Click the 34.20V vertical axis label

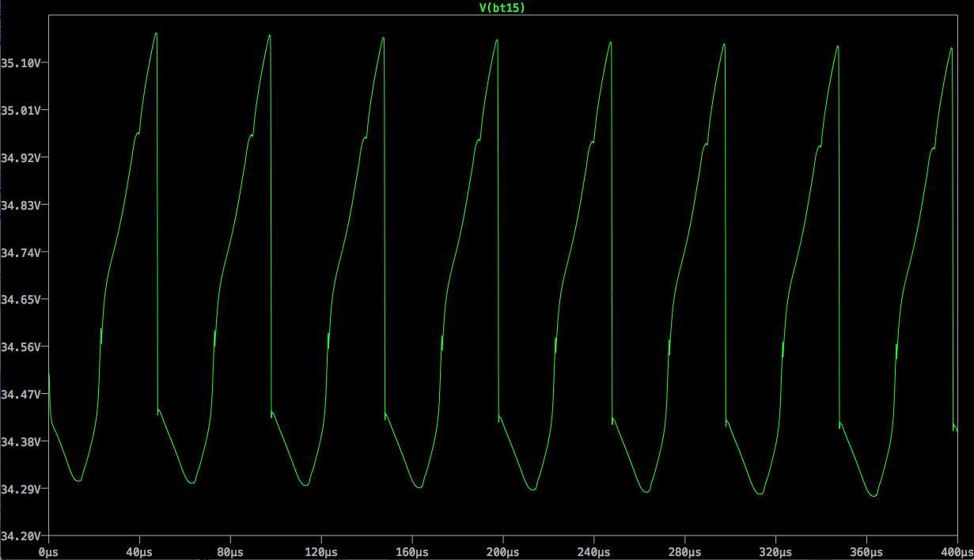[20, 536]
